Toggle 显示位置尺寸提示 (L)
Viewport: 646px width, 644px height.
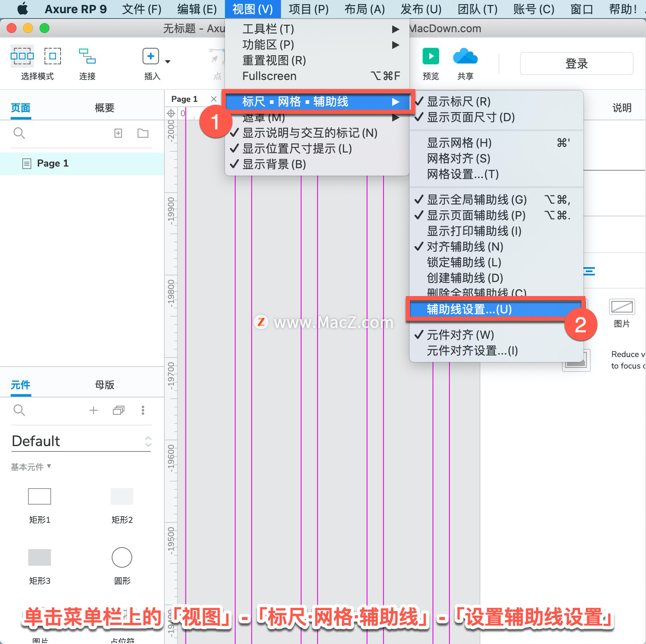coord(317,148)
